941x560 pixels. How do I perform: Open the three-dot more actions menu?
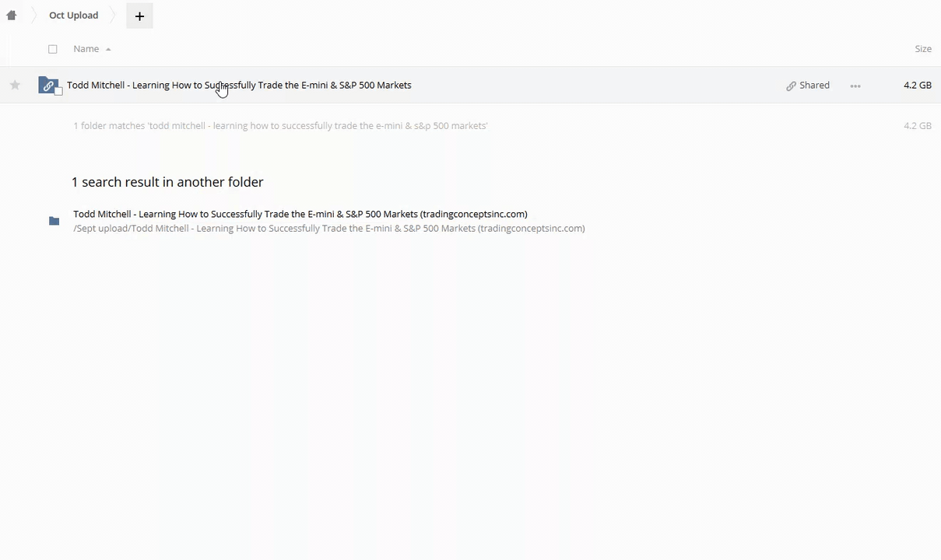point(855,86)
